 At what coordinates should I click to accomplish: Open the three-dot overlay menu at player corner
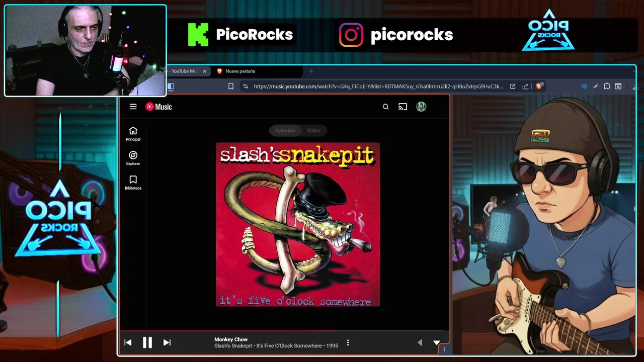(444, 349)
